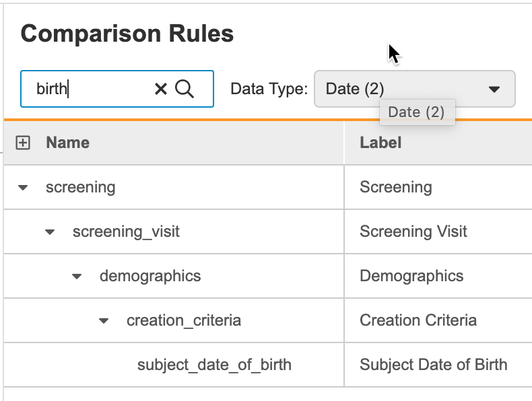Clear the search text with the X icon
Screen dimensions: 532x401
tap(160, 89)
